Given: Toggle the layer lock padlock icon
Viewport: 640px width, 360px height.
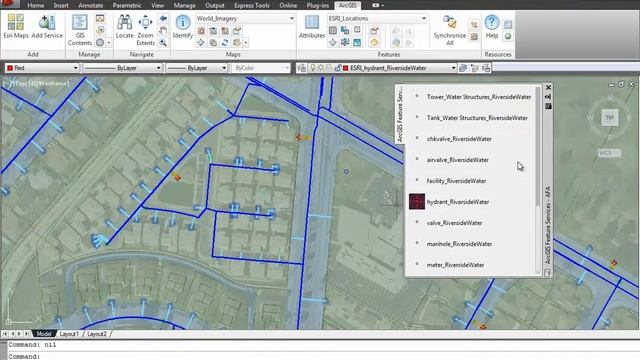Looking at the screenshot, I should tap(338, 68).
